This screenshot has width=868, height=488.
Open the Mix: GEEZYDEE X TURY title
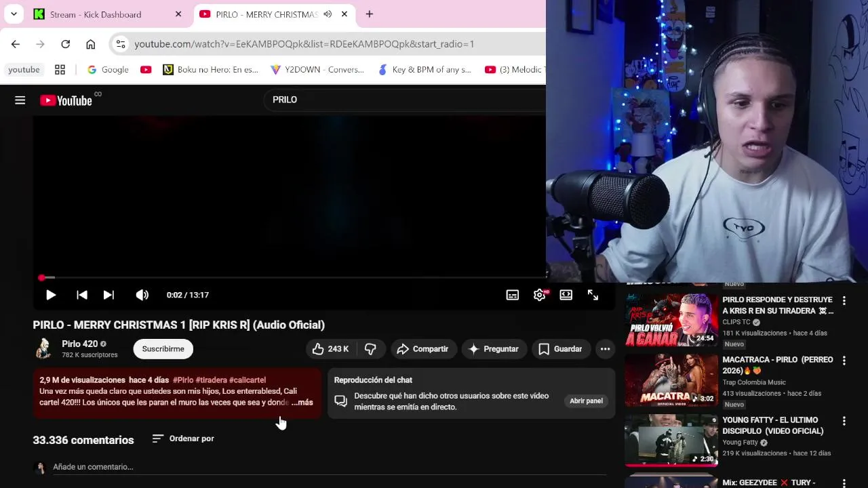pos(768,483)
